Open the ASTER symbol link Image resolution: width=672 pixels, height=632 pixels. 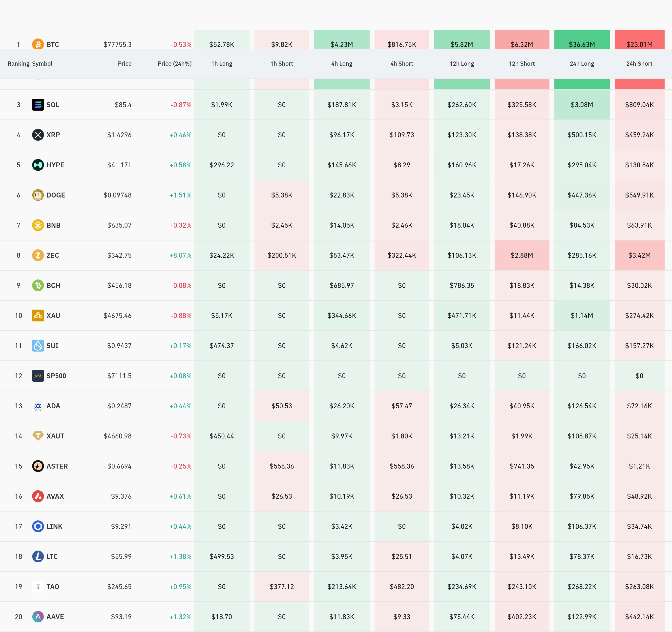click(x=57, y=466)
